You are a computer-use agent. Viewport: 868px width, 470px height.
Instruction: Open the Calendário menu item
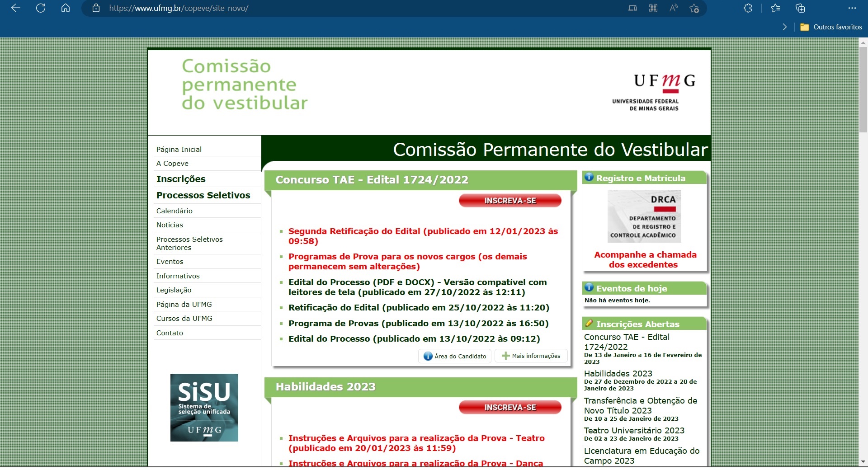175,211
